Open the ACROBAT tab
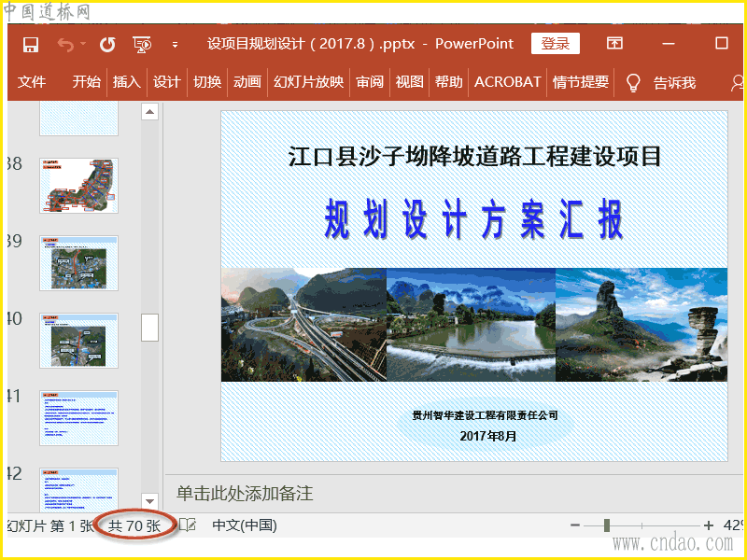The image size is (747, 560). point(507,82)
